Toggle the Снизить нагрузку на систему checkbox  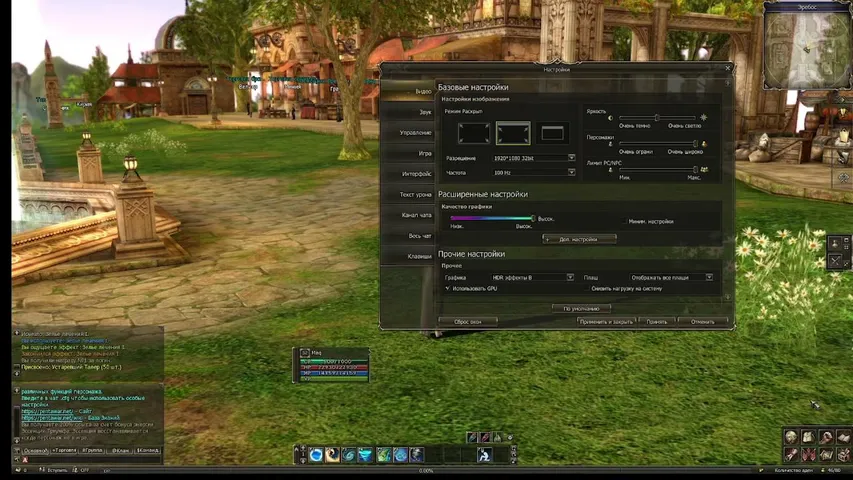pyautogui.click(x=586, y=288)
